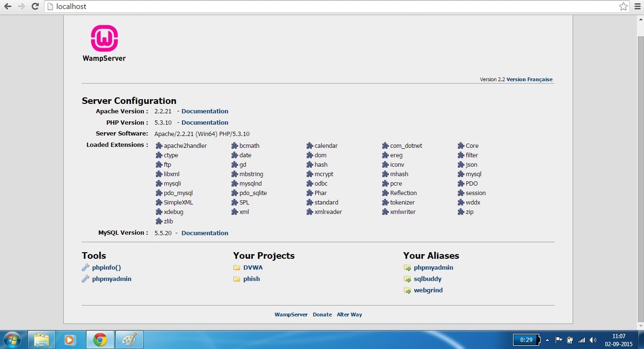Click puzzle icon beside Core
Screen dimensions: 644x349
[x=461, y=145]
